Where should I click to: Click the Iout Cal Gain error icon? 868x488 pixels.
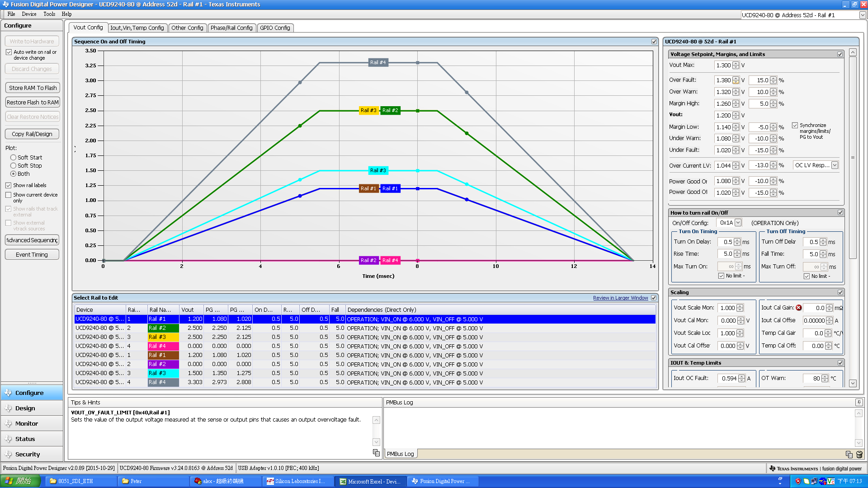pos(799,308)
